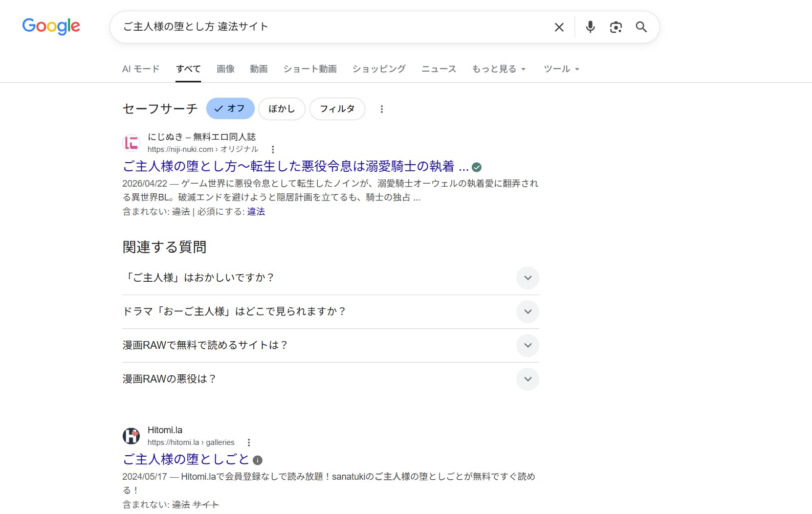Click the 2026/04/22 result date text
This screenshot has height=514, width=812.
point(145,184)
